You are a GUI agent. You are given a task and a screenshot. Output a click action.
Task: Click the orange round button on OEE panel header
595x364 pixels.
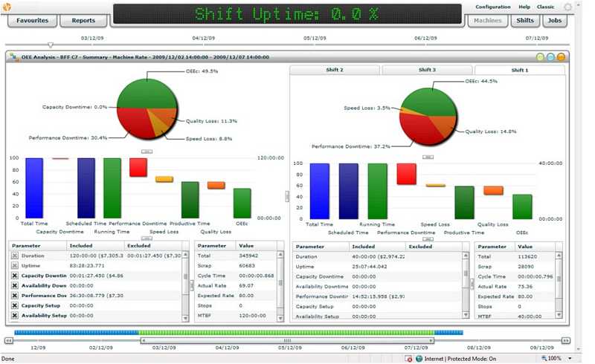(x=561, y=57)
